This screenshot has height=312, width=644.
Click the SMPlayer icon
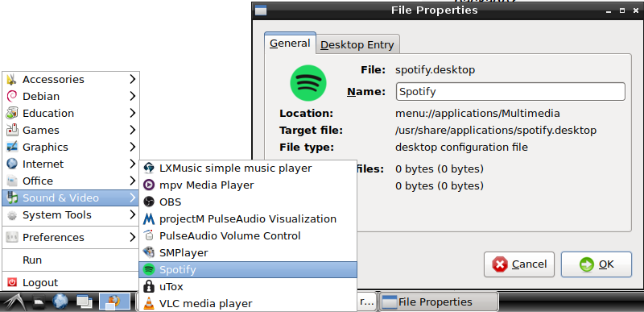pyautogui.click(x=148, y=252)
